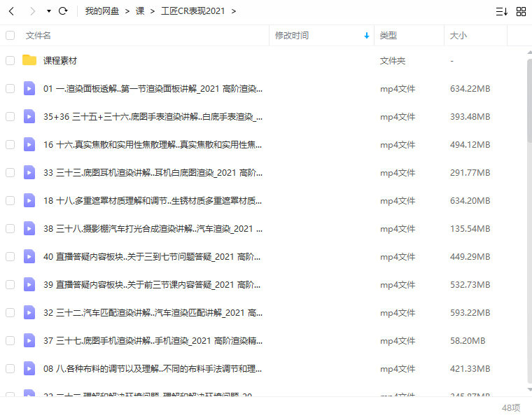The height and width of the screenshot is (418, 532).
Task: Click video icon of 01 渲染面板透解 file
Action: (x=29, y=89)
